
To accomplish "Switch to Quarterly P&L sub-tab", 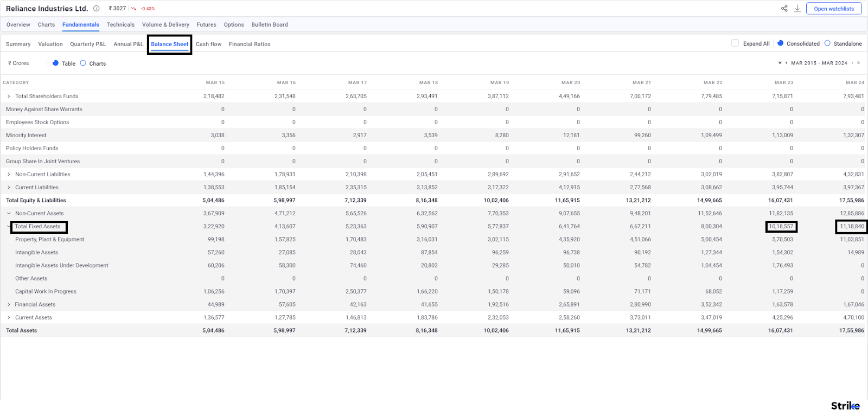I will (88, 44).
